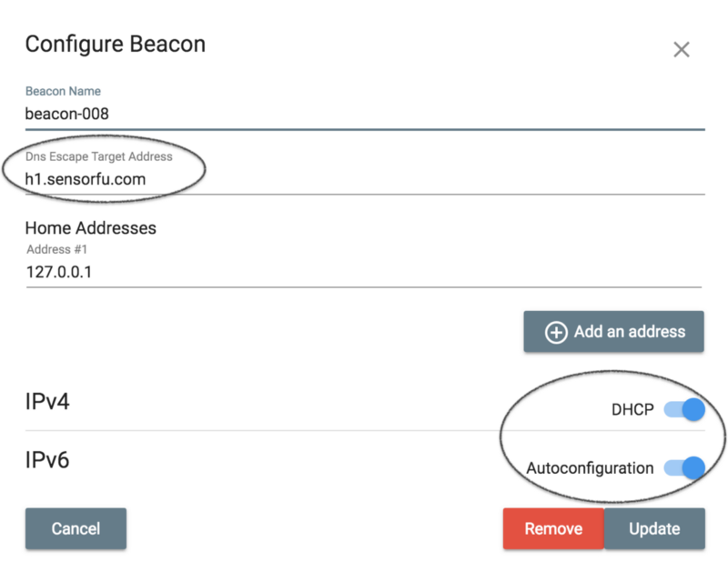Click the DHCP label text
Image resolution: width=728 pixels, height=572 pixels.
pos(632,410)
